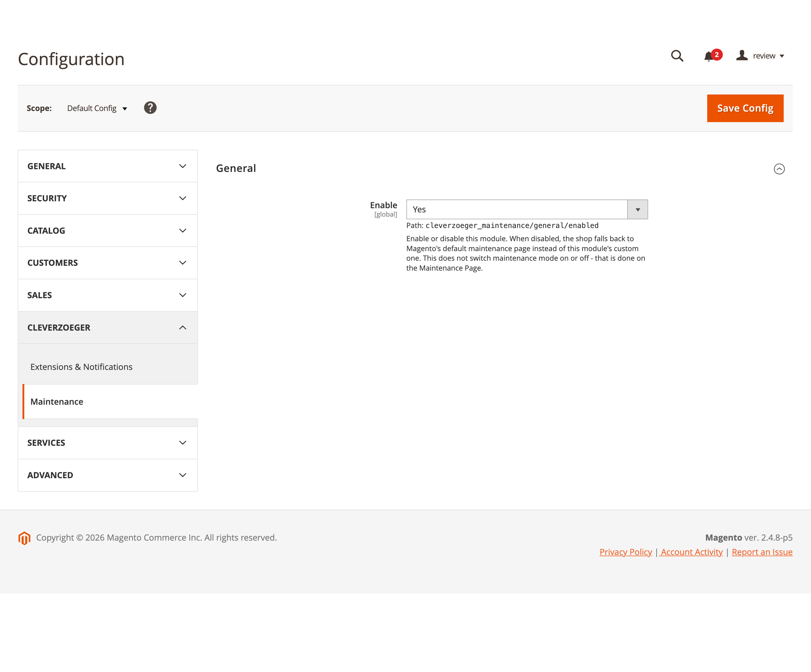
Task: Click the Configuration page title
Action: 71,59
